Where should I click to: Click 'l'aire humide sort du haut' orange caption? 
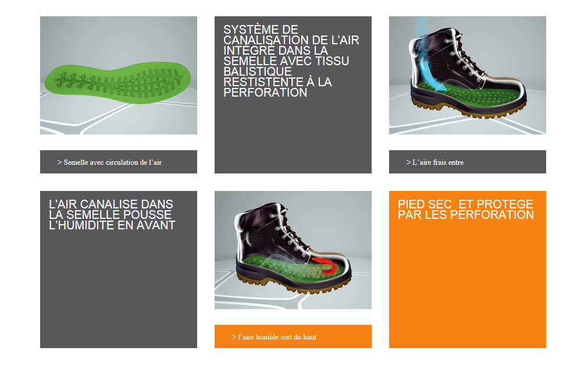[x=293, y=336]
